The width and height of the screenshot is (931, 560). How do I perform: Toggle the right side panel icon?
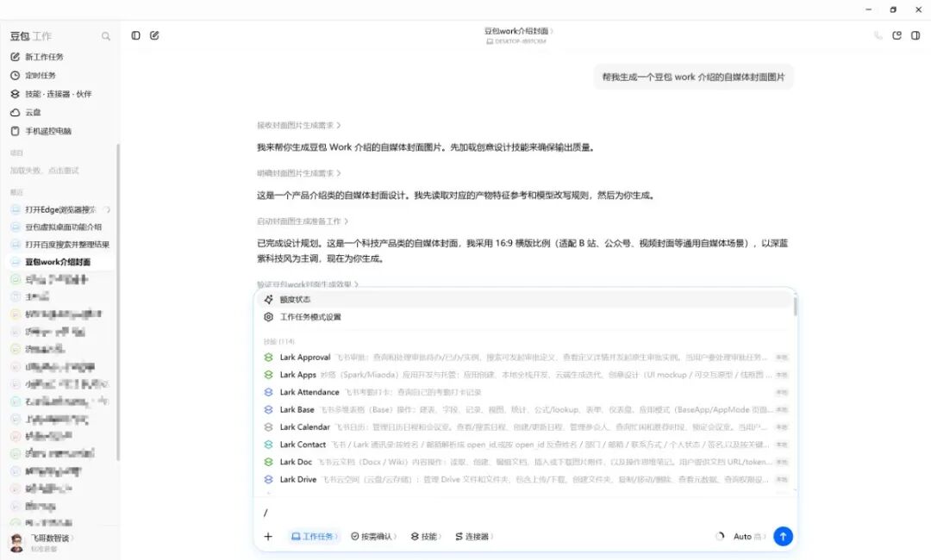click(915, 35)
